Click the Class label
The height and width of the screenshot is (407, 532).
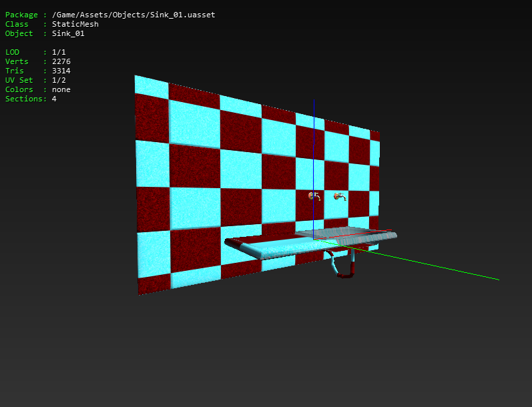(x=17, y=24)
